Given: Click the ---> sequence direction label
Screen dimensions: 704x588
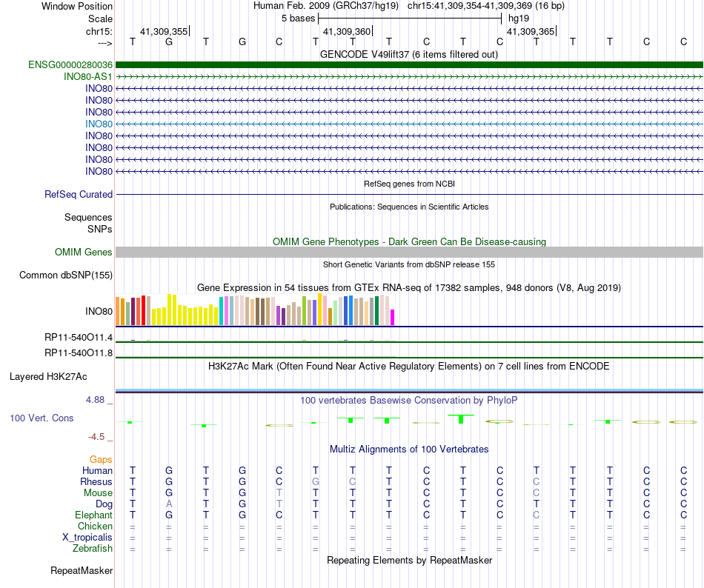Looking at the screenshot, I should click(x=104, y=43).
